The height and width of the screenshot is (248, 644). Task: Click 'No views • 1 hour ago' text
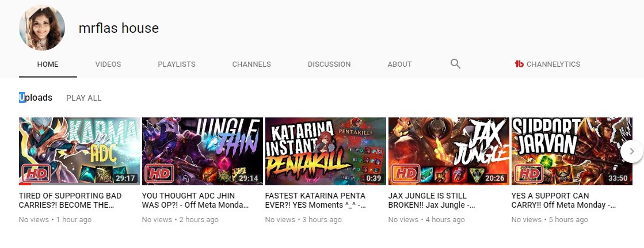(x=55, y=220)
